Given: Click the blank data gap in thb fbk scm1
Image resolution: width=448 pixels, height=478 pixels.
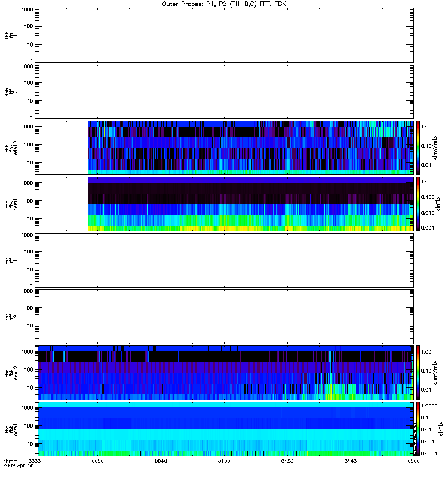Looking at the screenshot, I should (62, 204).
